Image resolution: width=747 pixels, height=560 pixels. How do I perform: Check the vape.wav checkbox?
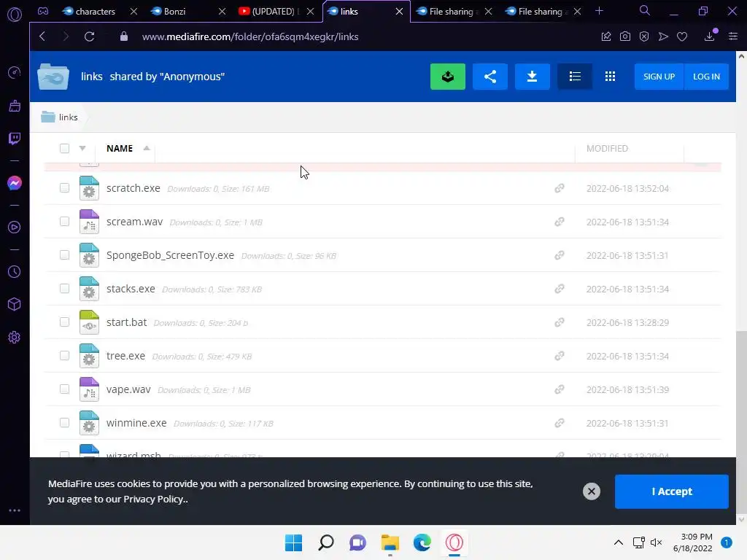[x=64, y=389]
